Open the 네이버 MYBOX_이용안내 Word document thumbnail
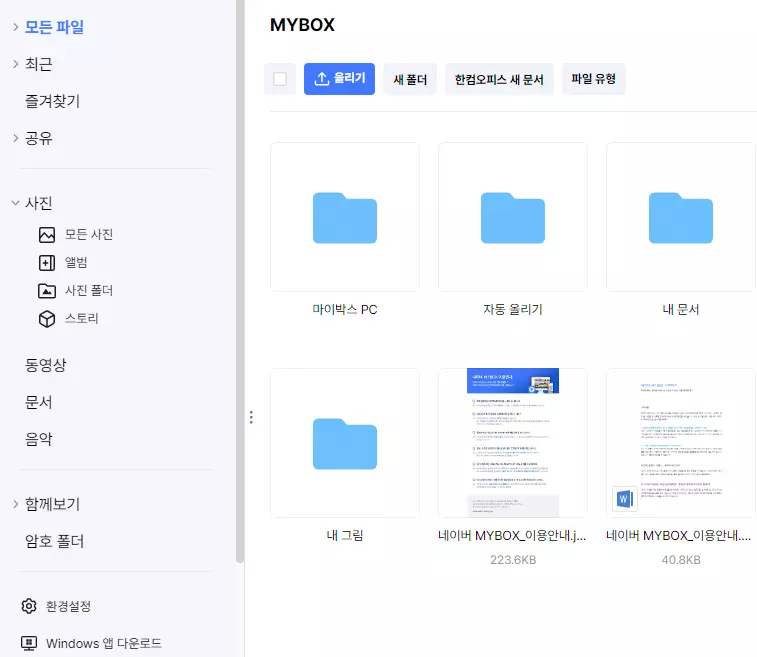Image resolution: width=757 pixels, height=657 pixels. tap(681, 443)
